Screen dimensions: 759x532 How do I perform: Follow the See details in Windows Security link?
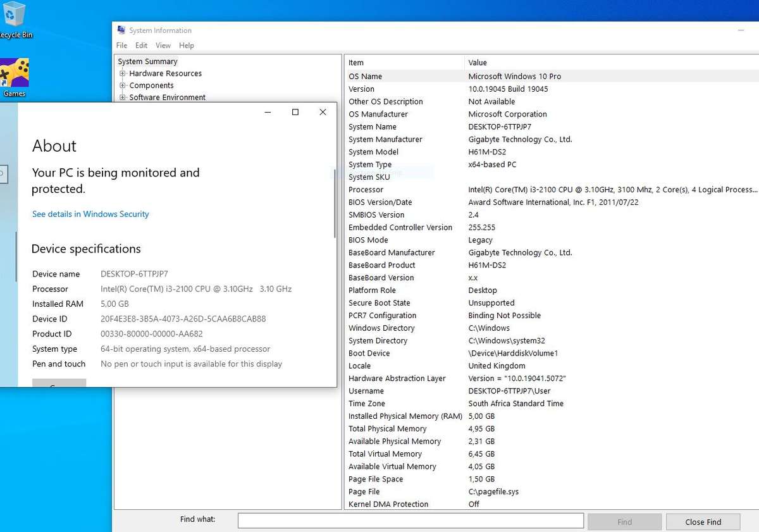[x=90, y=214]
